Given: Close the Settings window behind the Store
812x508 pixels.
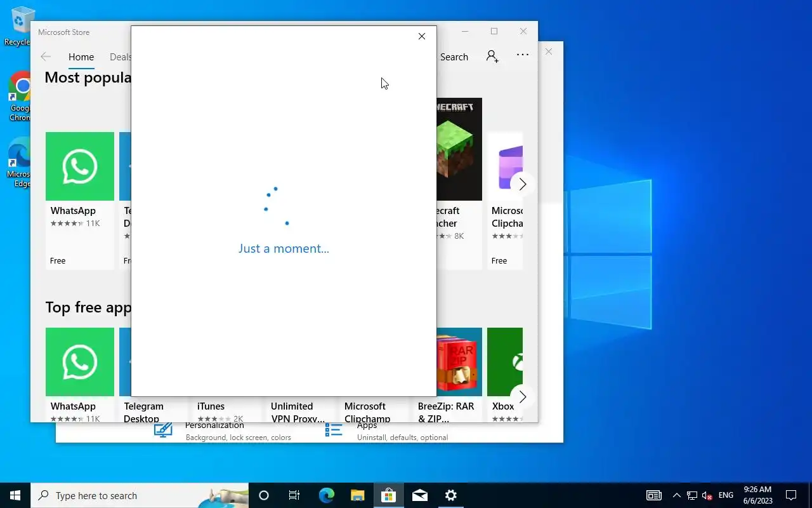Looking at the screenshot, I should (x=549, y=51).
